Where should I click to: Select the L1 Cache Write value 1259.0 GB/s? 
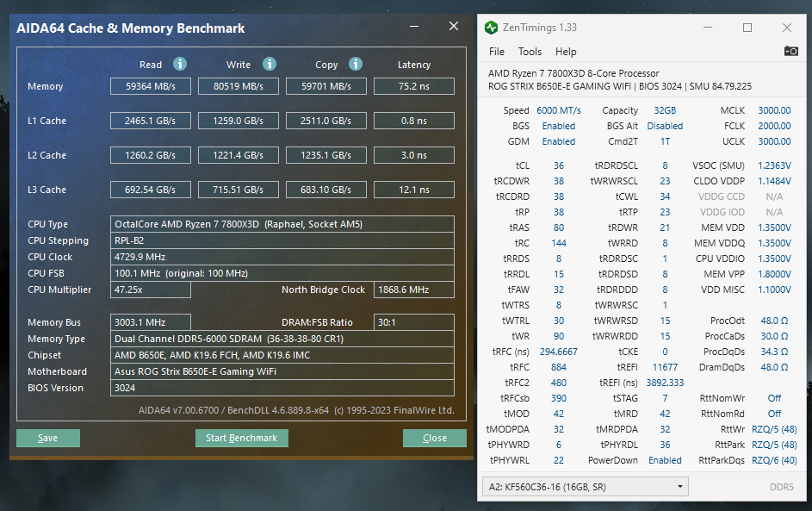tap(239, 121)
